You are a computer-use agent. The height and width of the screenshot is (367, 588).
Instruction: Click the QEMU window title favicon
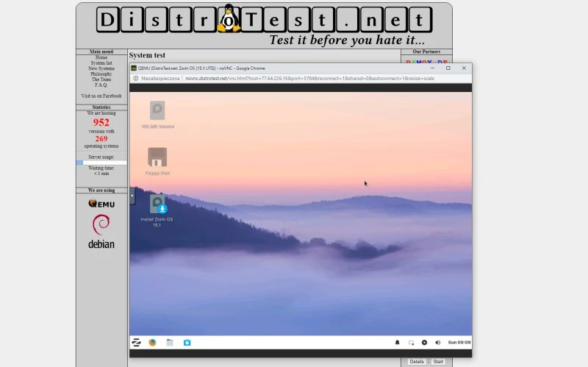(x=134, y=68)
